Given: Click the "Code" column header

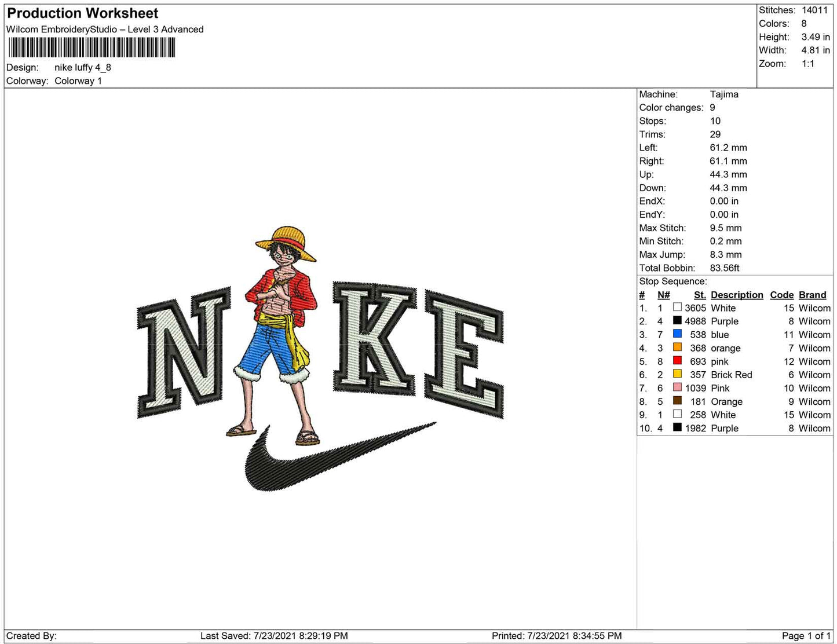Looking at the screenshot, I should [x=782, y=295].
